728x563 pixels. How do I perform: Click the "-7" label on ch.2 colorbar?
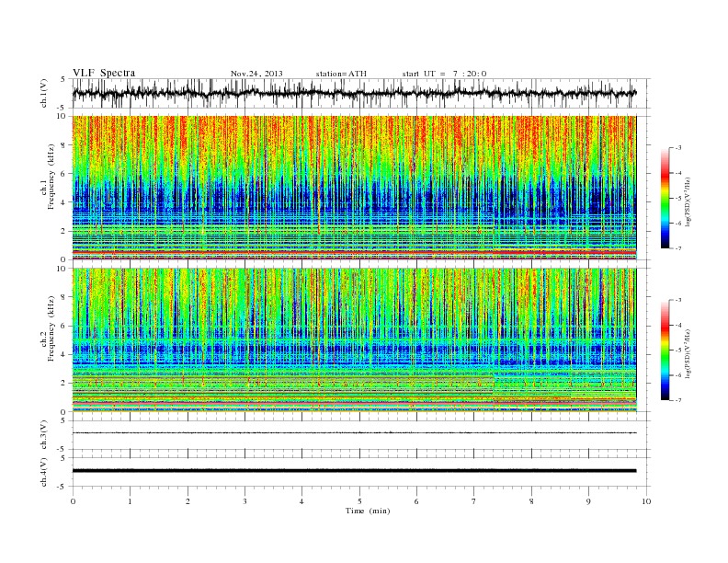click(x=678, y=400)
